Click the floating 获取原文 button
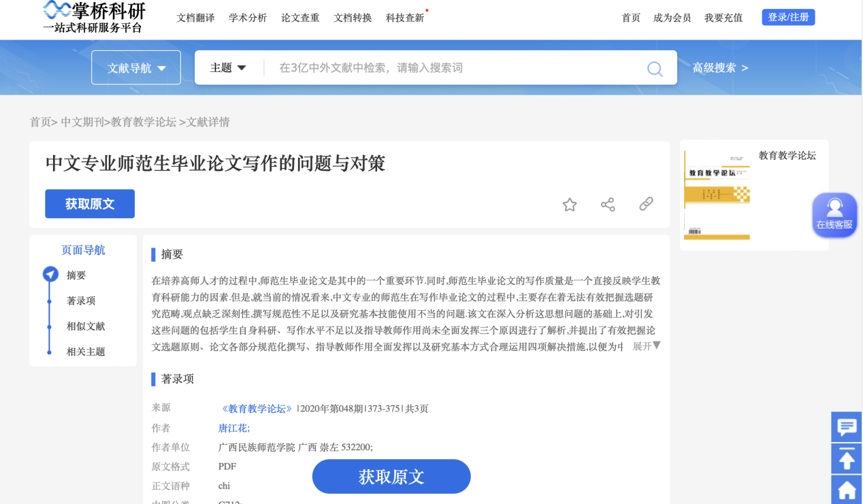The width and height of the screenshot is (863, 504). point(391,477)
